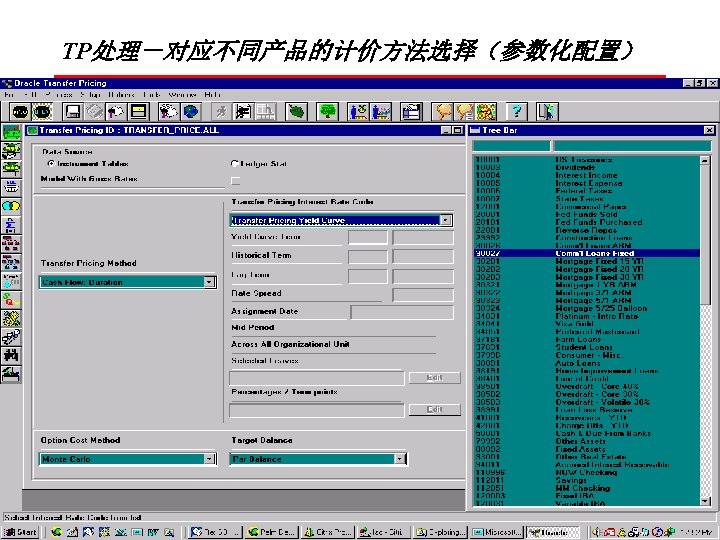Viewport: 720px width, 540px height.
Task: Click the printer-like sidebar icon
Action: click(x=11, y=187)
